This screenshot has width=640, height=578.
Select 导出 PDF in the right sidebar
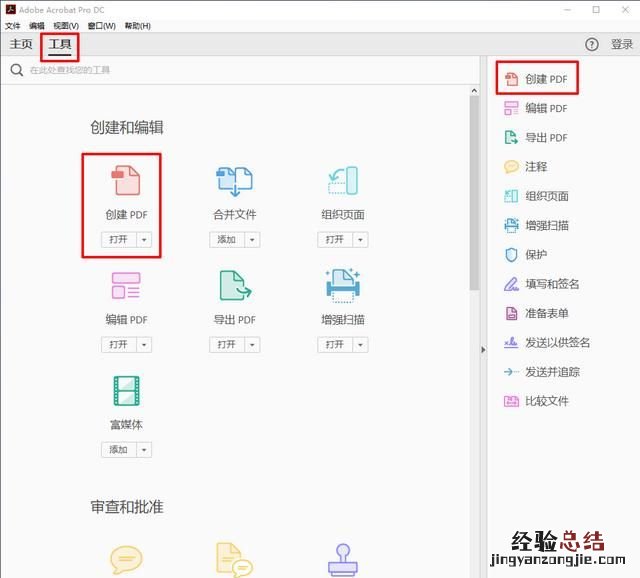[536, 138]
